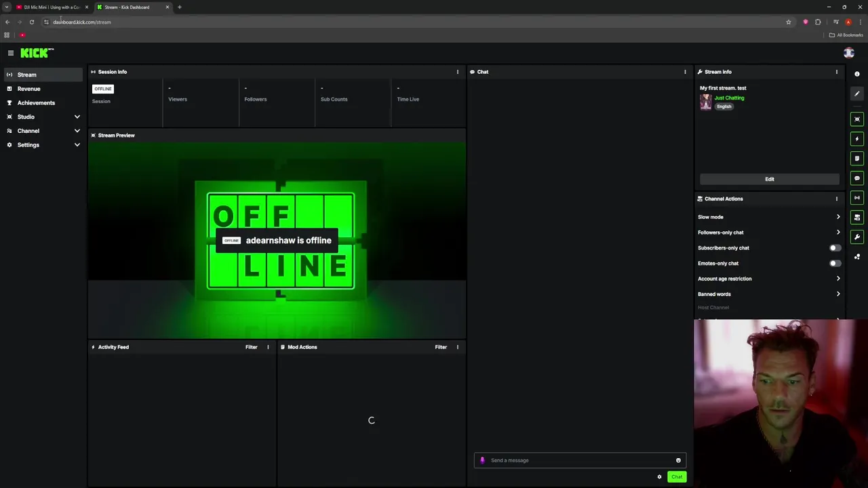The image size is (868, 488).
Task: Expand the Channel sidebar section
Action: pos(77,131)
